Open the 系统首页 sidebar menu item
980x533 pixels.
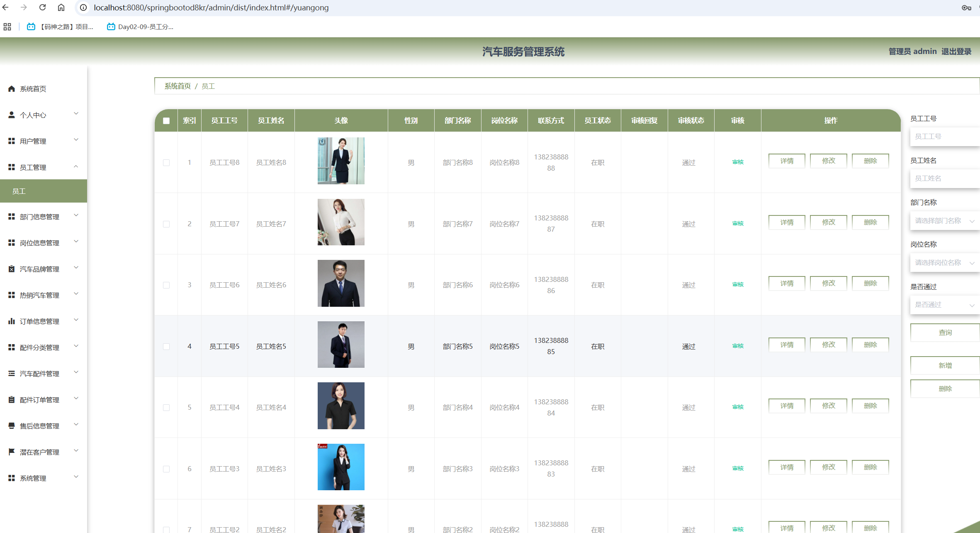pyautogui.click(x=44, y=88)
